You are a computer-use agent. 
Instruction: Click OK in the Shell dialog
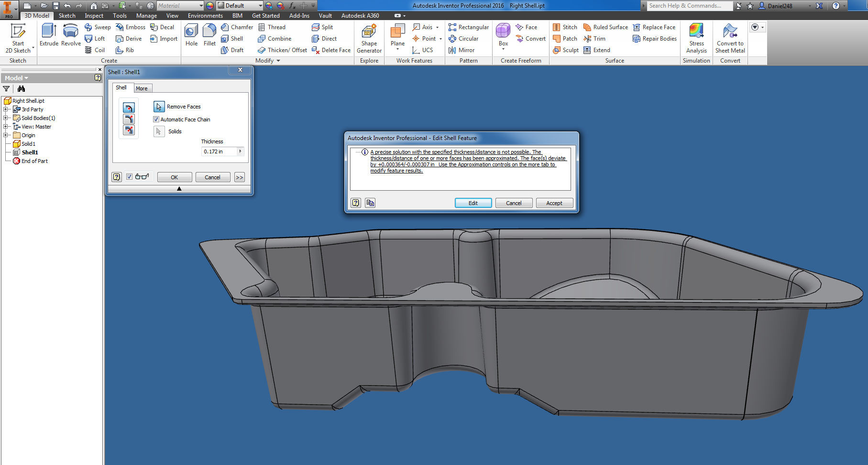pyautogui.click(x=175, y=177)
